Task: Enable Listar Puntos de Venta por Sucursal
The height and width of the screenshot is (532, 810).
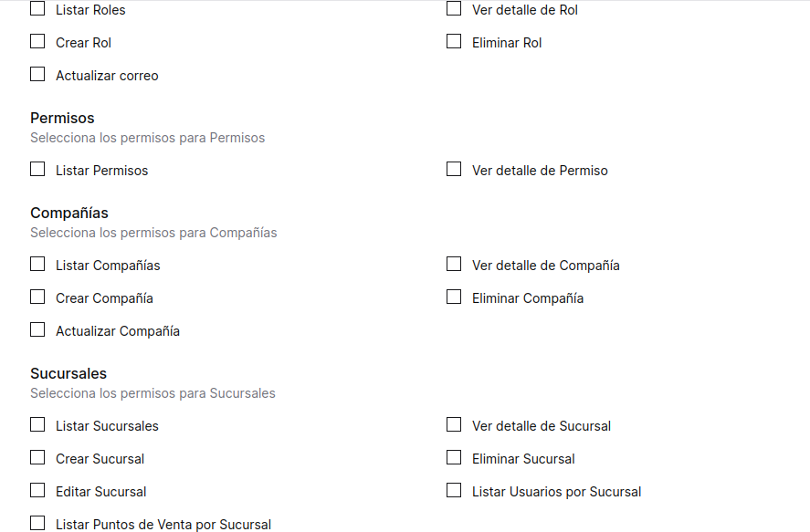Action: click(x=37, y=523)
